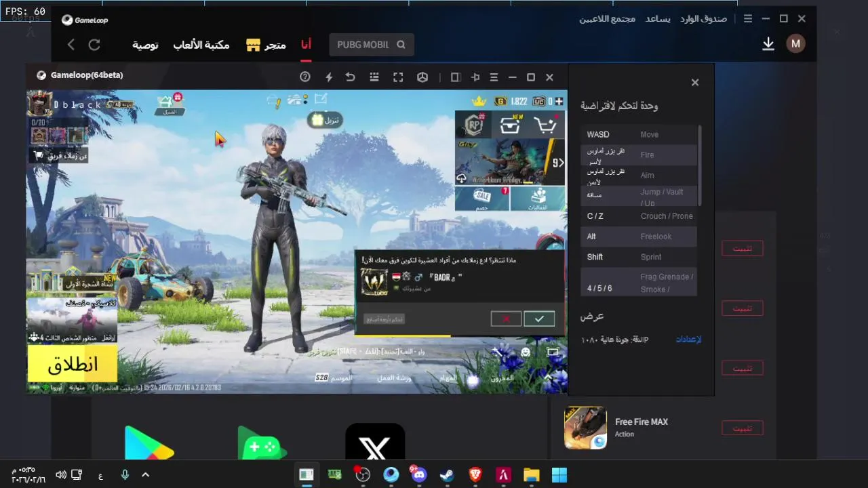The width and height of the screenshot is (868, 488).
Task: Click the magic wand icon in the lobby
Action: (497, 352)
